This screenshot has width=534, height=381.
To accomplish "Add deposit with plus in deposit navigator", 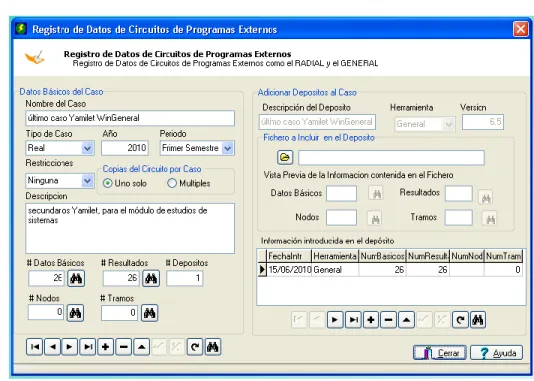I will point(371,320).
